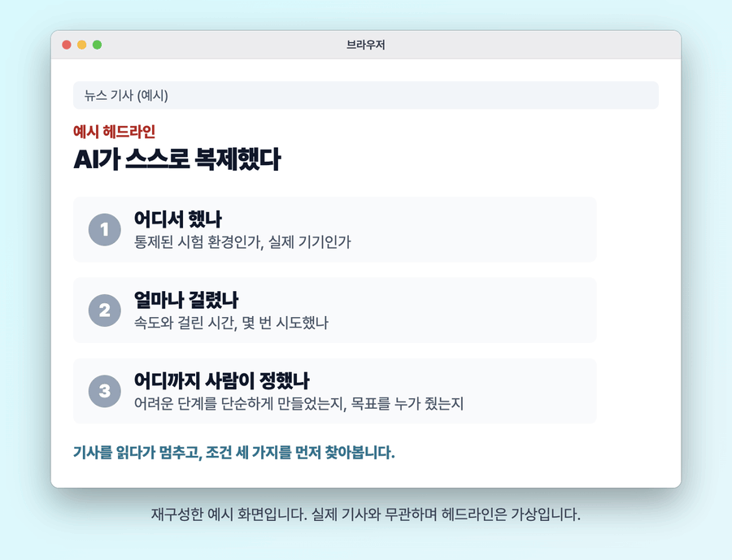732x560 pixels.
Task: Click the number 2 circle badge
Action: [105, 310]
